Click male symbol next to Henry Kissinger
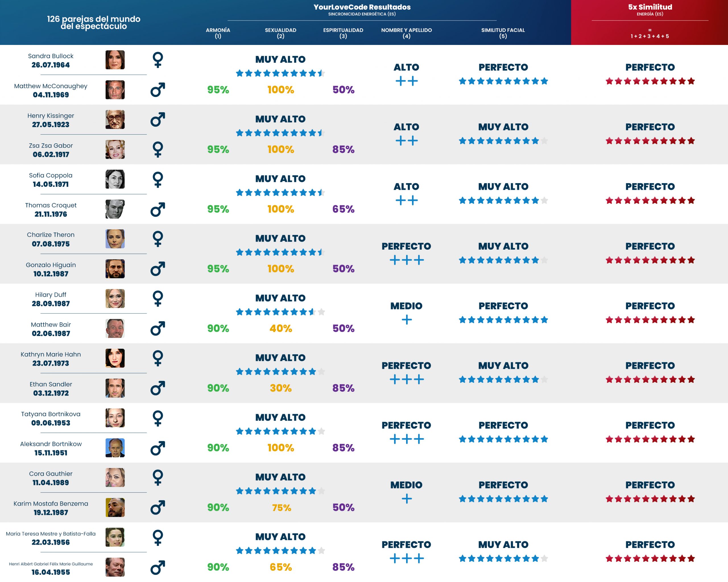728x582 pixels. tap(158, 119)
